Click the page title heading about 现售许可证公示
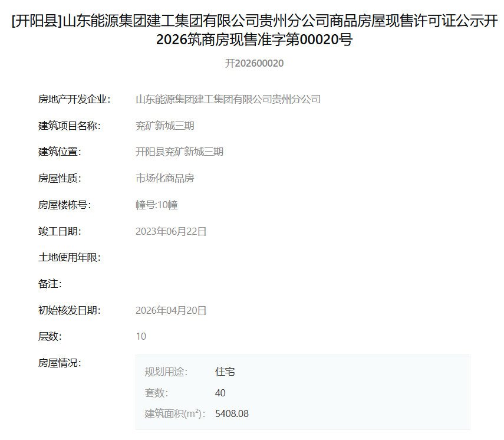The height and width of the screenshot is (440, 504). 254,30
